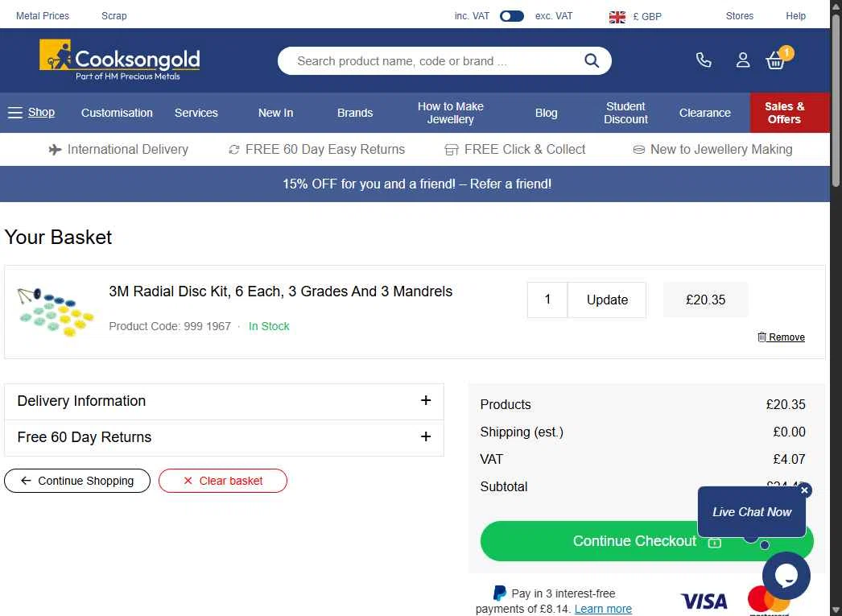Expand Free 60 Day Returns section
Image resolution: width=842 pixels, height=616 pixels.
[x=224, y=437]
